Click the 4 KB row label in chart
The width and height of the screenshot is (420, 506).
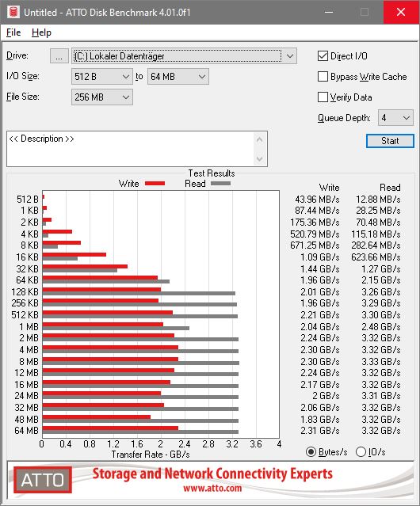(29, 234)
